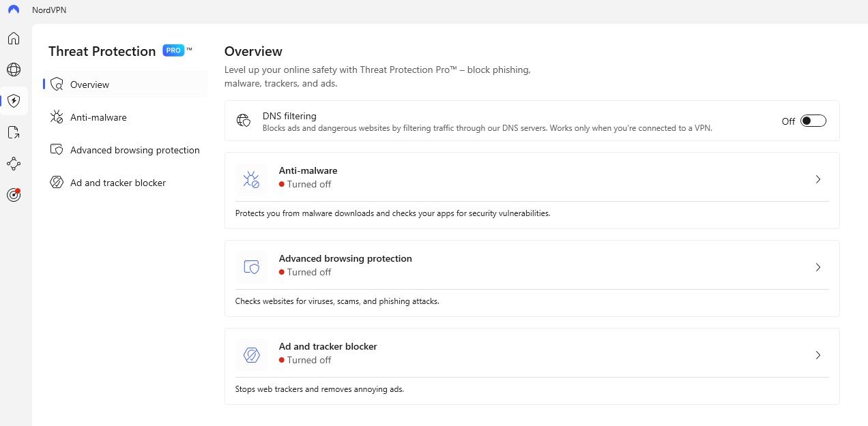868x426 pixels.
Task: Enable the DNS filtering toggle
Action: tap(813, 121)
